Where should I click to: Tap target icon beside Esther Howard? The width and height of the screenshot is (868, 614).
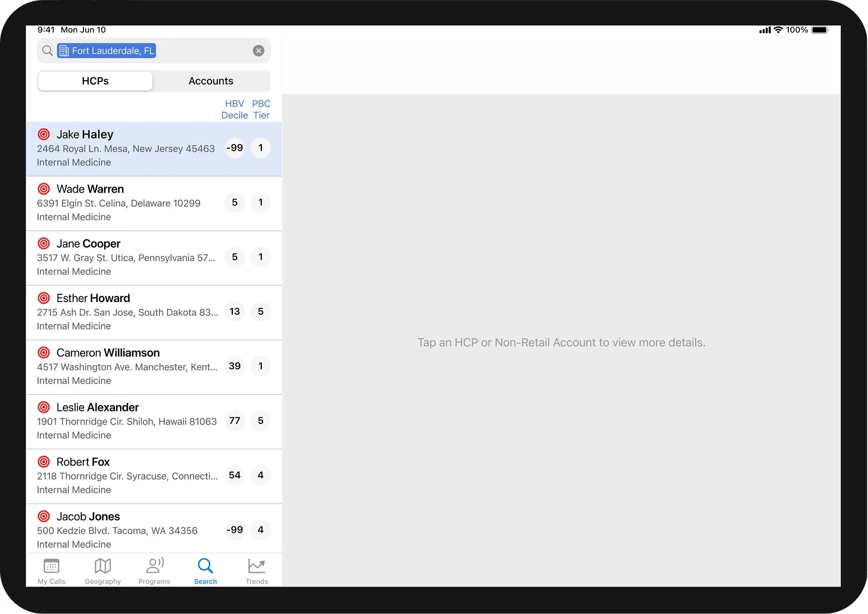[x=43, y=298]
